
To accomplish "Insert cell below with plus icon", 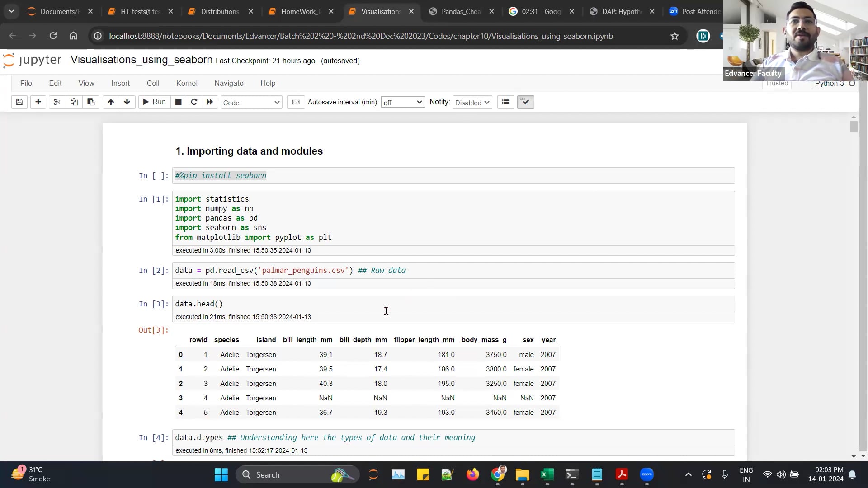I will 38,102.
